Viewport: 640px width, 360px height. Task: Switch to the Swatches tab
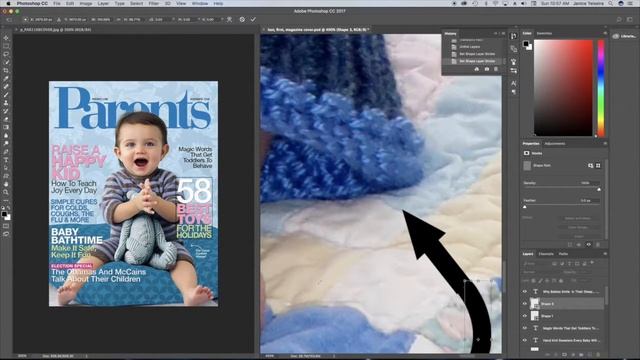[544, 33]
